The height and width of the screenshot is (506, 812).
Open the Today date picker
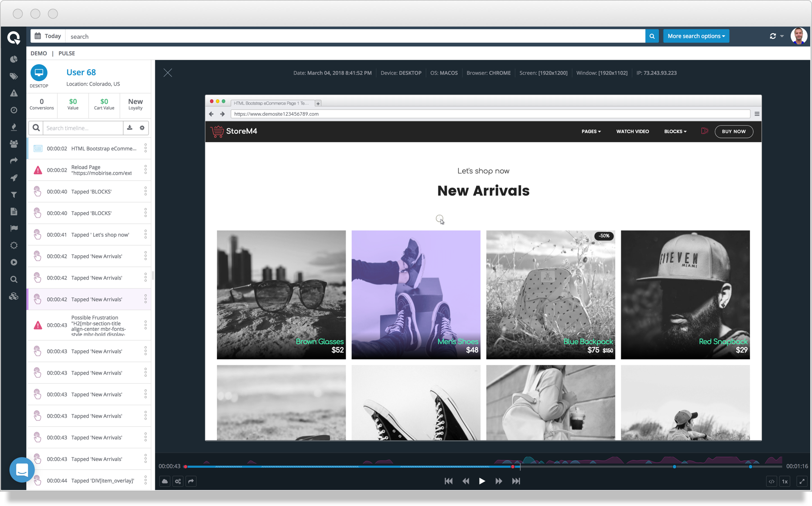coord(48,36)
